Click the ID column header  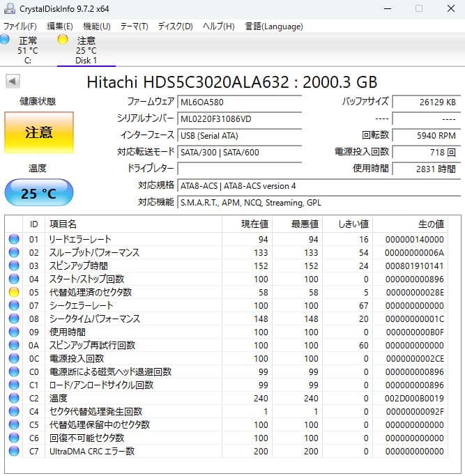coord(33,224)
